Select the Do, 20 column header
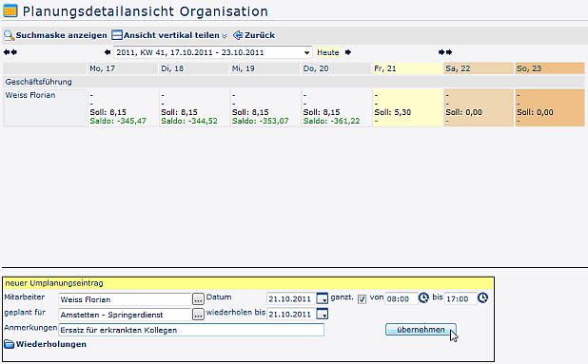Image resolution: width=588 pixels, height=364 pixels. pos(336,68)
